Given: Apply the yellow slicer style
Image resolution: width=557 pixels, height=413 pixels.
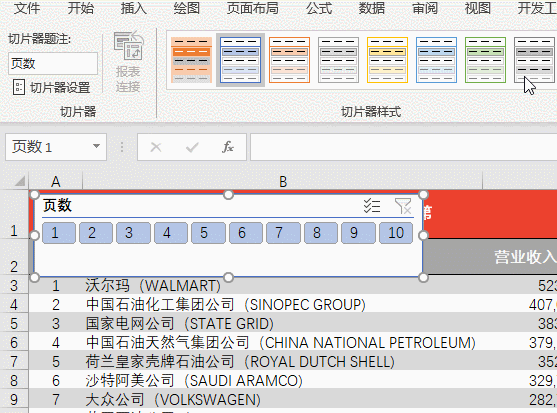Looking at the screenshot, I should coord(388,60).
